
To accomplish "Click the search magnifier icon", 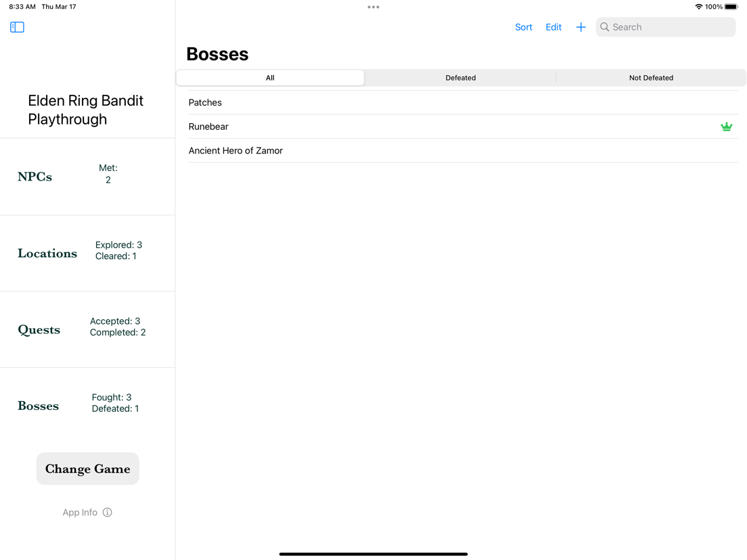I will (x=604, y=27).
